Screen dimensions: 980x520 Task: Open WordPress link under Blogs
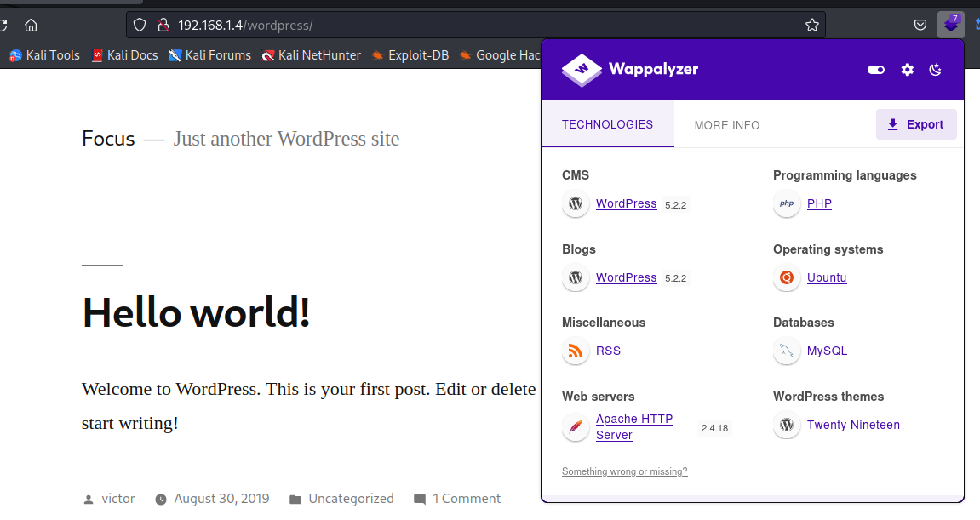point(627,277)
